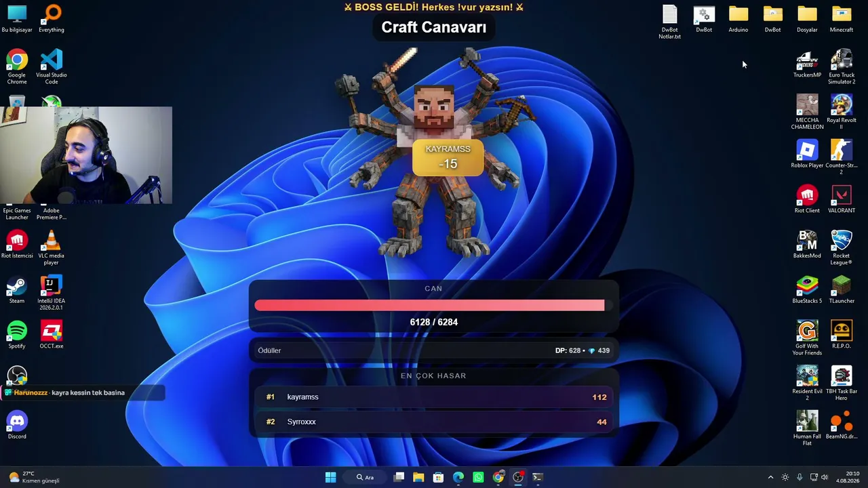The image size is (868, 488).
Task: Toggle the microphone tray icon
Action: coord(800,477)
